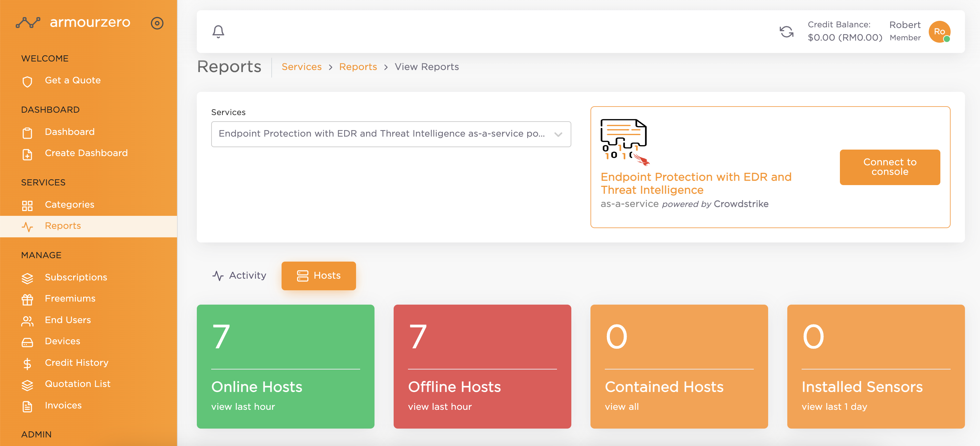The height and width of the screenshot is (446, 980).
Task: Click Services breadcrumb link
Action: (301, 67)
